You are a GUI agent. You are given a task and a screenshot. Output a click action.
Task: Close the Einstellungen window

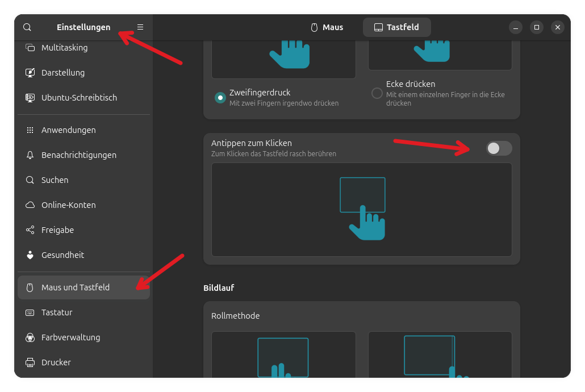pos(558,27)
